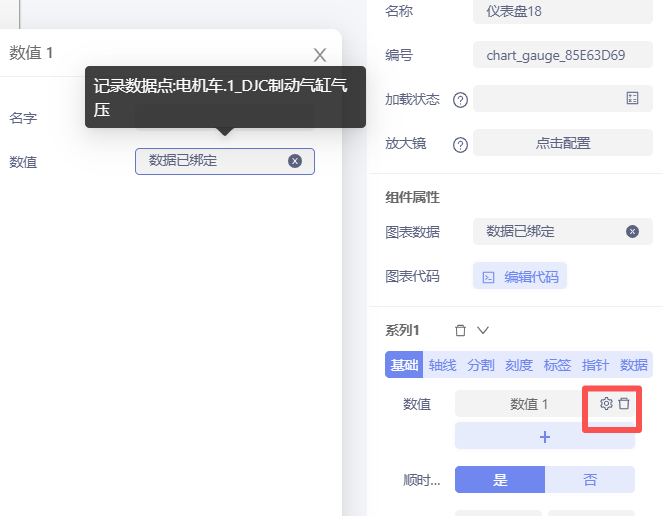663x516 pixels.
Task: Click help icon beside 放大镜
Action: tap(460, 144)
